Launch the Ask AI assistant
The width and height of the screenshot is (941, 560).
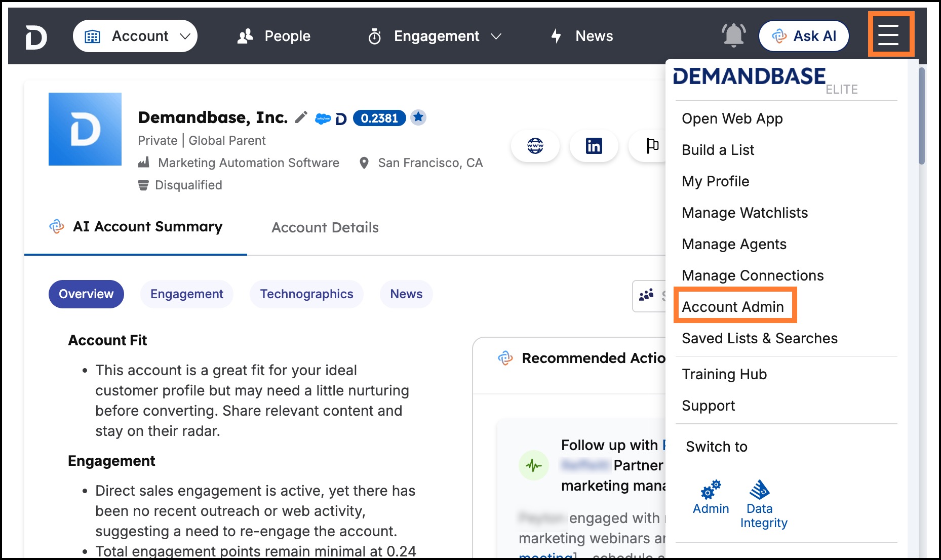tap(804, 36)
